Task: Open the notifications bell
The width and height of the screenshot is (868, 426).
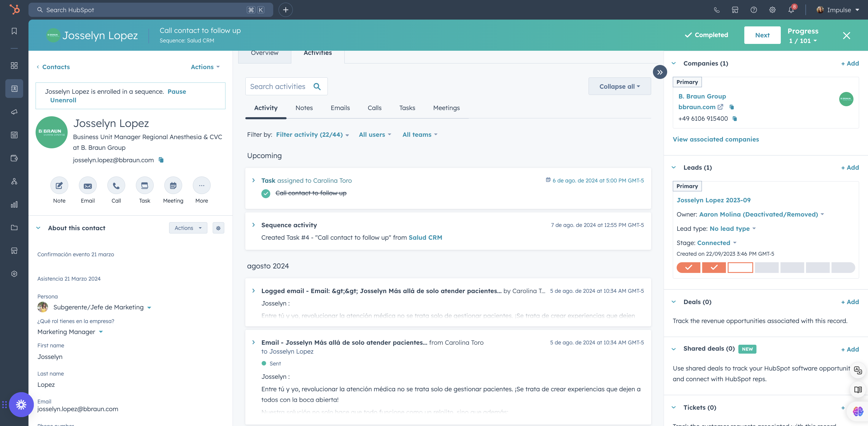Action: coord(791,10)
